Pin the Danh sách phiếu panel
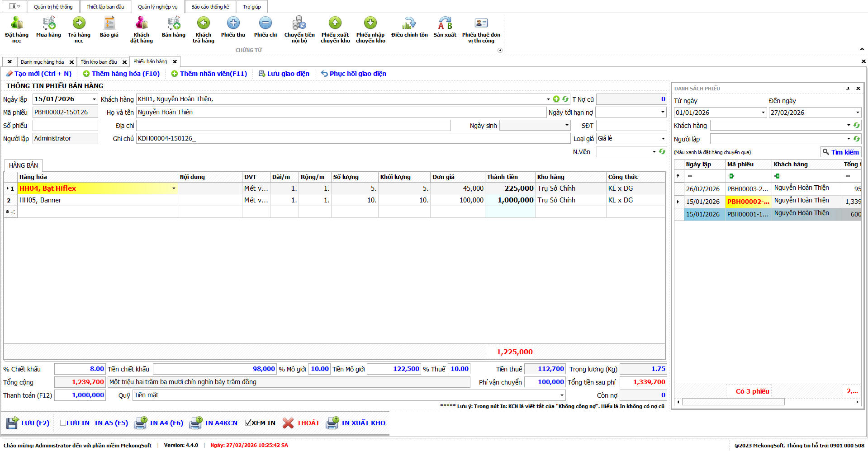 pyautogui.click(x=848, y=89)
